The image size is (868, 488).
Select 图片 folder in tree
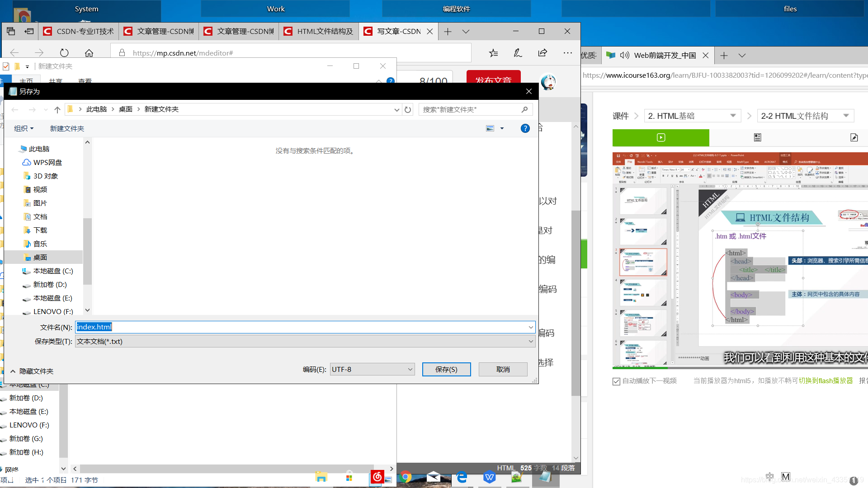[40, 203]
